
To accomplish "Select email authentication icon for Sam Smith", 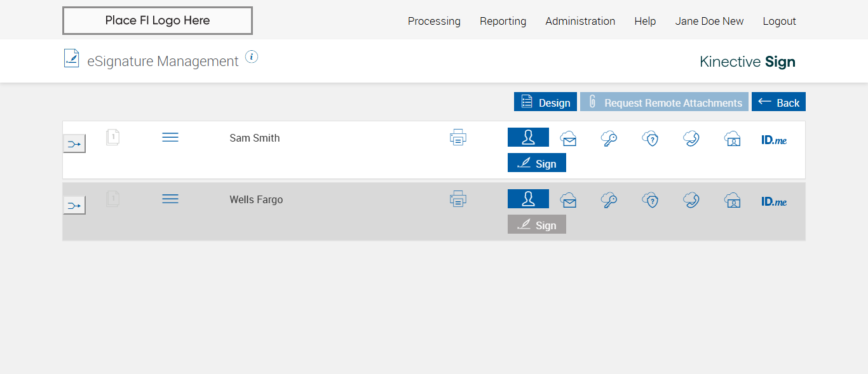I will pos(568,138).
